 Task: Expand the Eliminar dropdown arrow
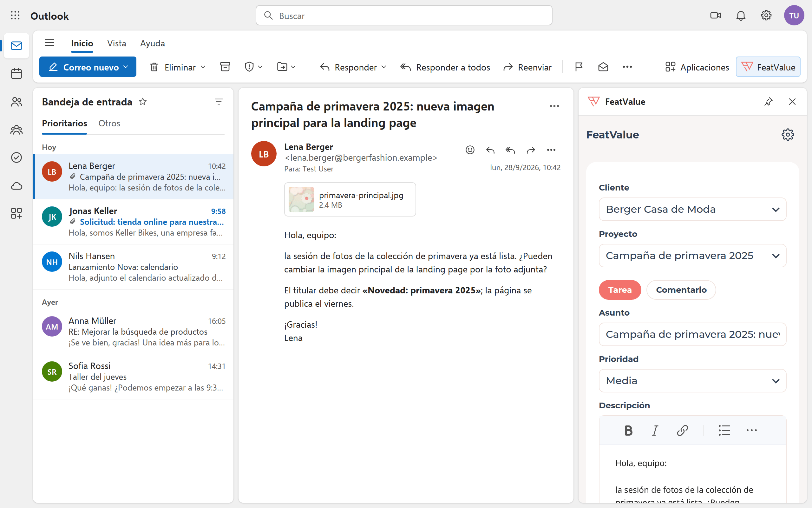pos(203,67)
